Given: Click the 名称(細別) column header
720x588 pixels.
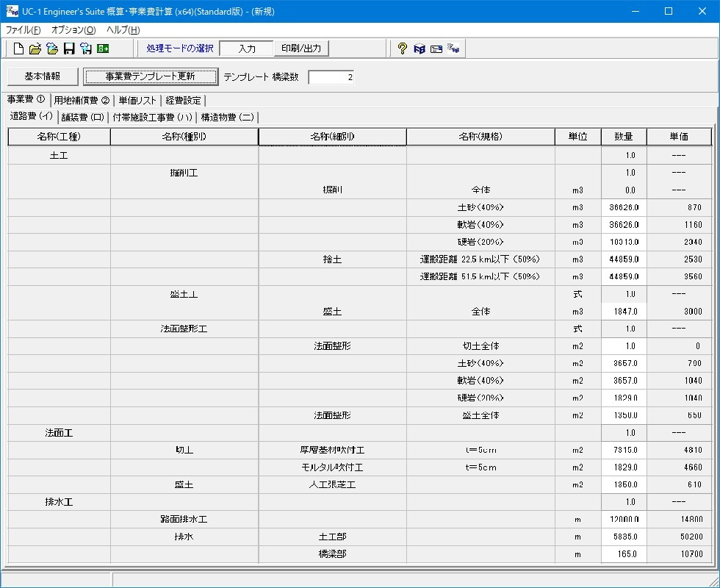Looking at the screenshot, I should 332,137.
